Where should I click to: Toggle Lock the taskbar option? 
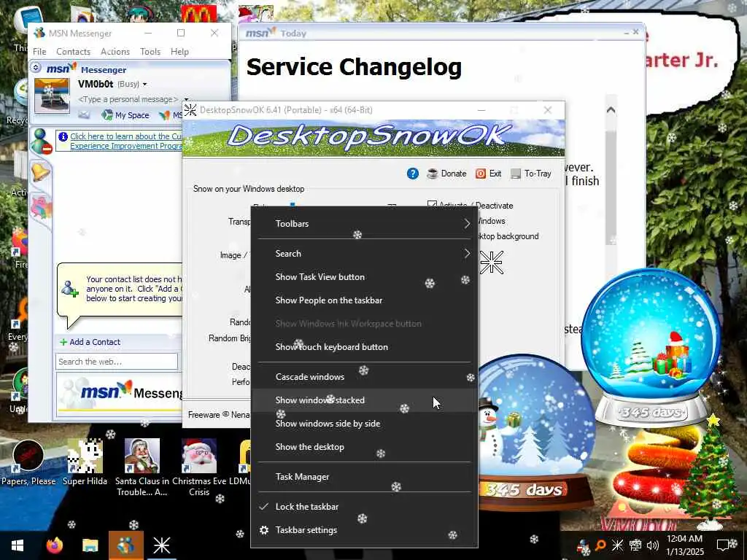click(x=365, y=507)
